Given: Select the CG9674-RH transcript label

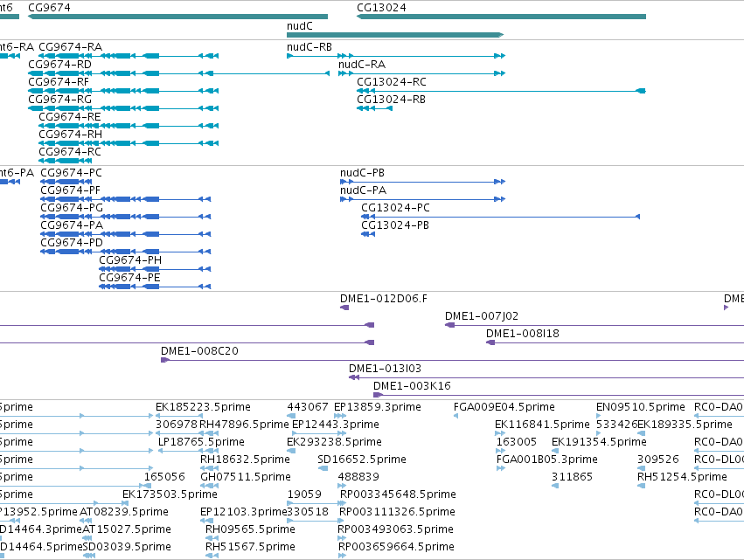Looking at the screenshot, I should [x=70, y=135].
